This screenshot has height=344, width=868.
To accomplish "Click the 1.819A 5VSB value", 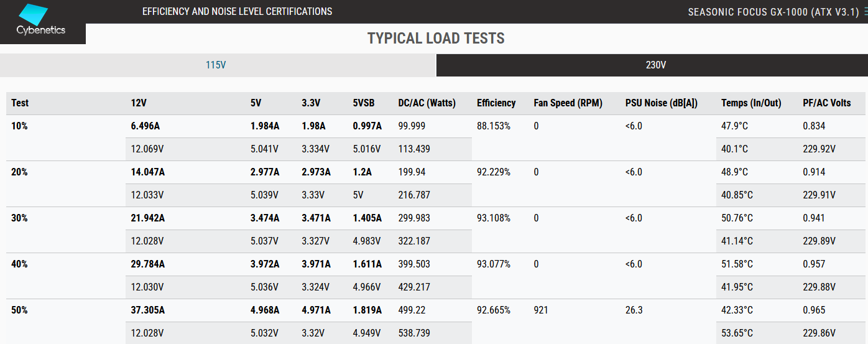I will pos(367,310).
